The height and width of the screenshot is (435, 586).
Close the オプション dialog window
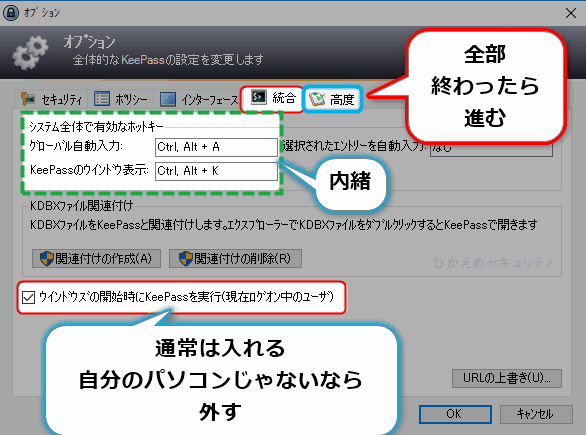point(571,13)
